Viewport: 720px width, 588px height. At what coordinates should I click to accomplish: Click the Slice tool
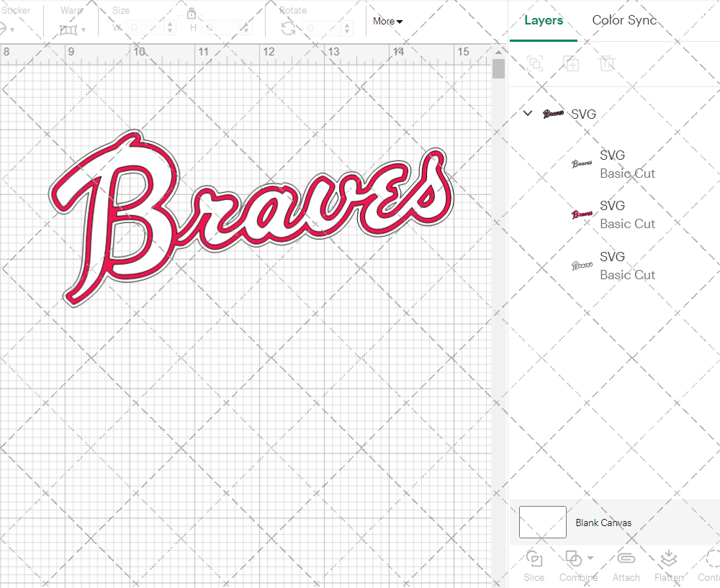point(534,566)
